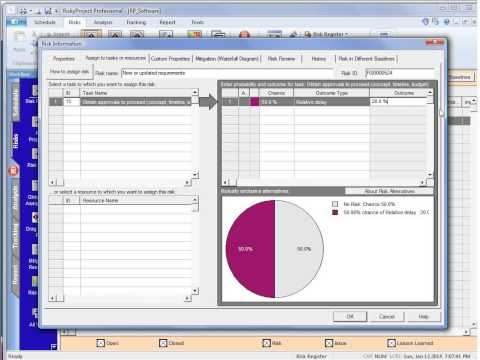Click the Risk name input field
Screen dimensions: 480x360
pos(227,73)
